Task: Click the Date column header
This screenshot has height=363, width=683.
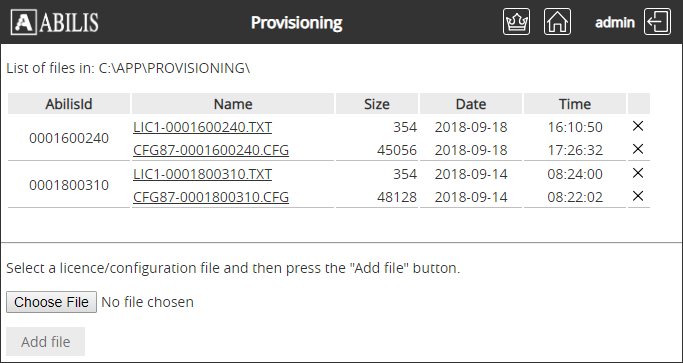Action: coord(471,104)
